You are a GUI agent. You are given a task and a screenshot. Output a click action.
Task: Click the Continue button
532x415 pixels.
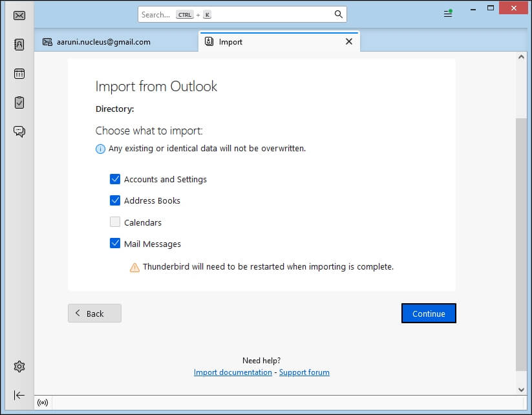(x=429, y=314)
